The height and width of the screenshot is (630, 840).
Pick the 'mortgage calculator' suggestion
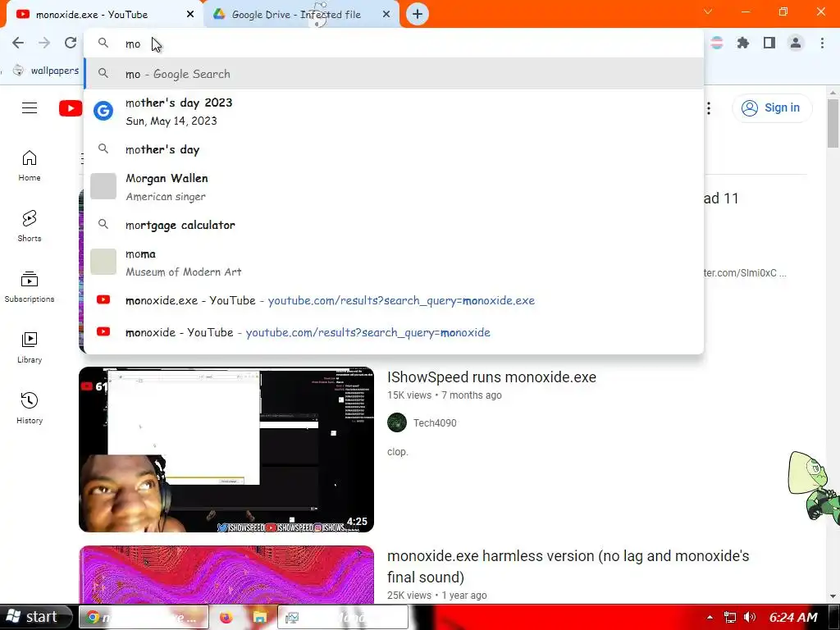pos(394,225)
